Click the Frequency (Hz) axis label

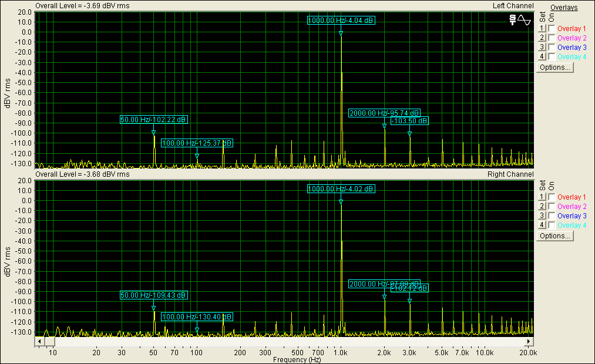[297, 360]
